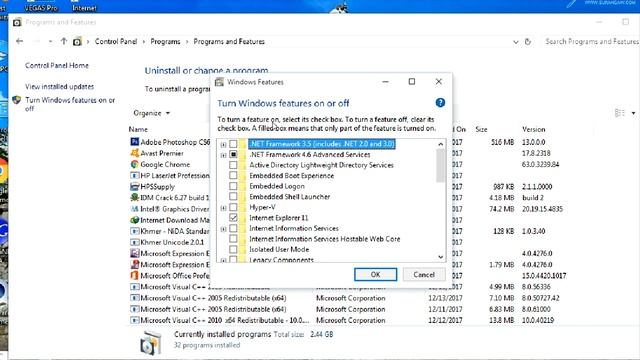Click Programs and Features breadcrumb
640x360 pixels.
(x=229, y=42)
